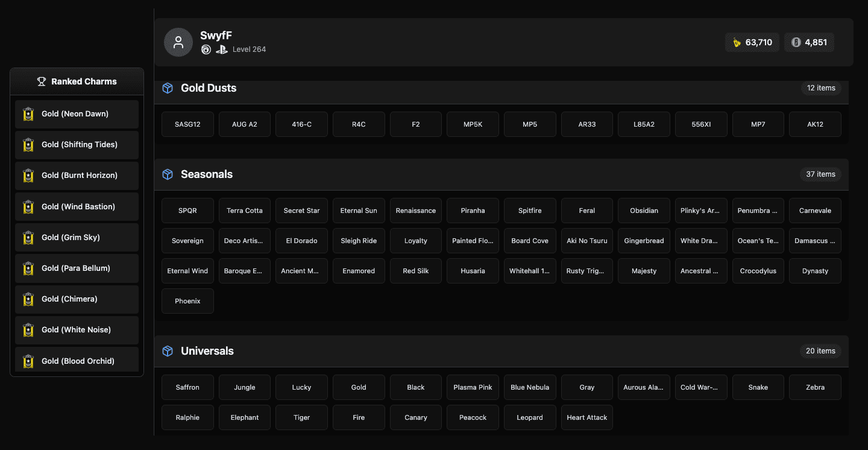The image size is (868, 450).
Task: Open the SwyfF profile avatar
Action: click(x=178, y=42)
